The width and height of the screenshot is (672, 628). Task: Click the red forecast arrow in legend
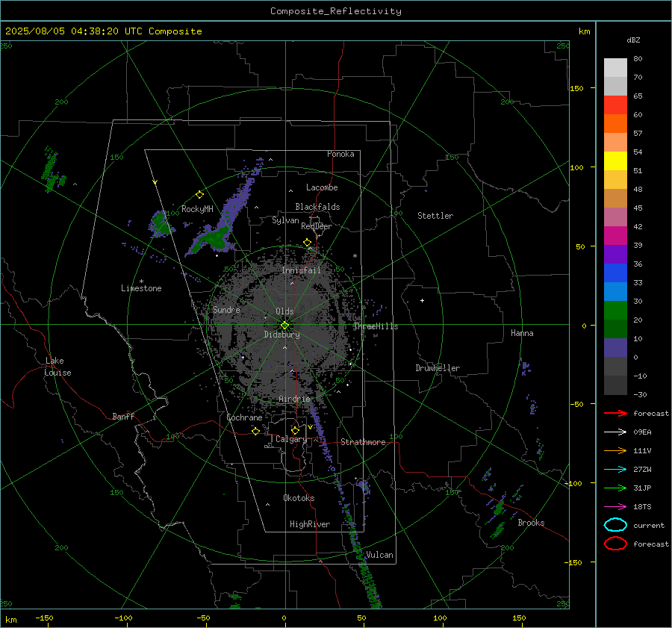(x=615, y=413)
